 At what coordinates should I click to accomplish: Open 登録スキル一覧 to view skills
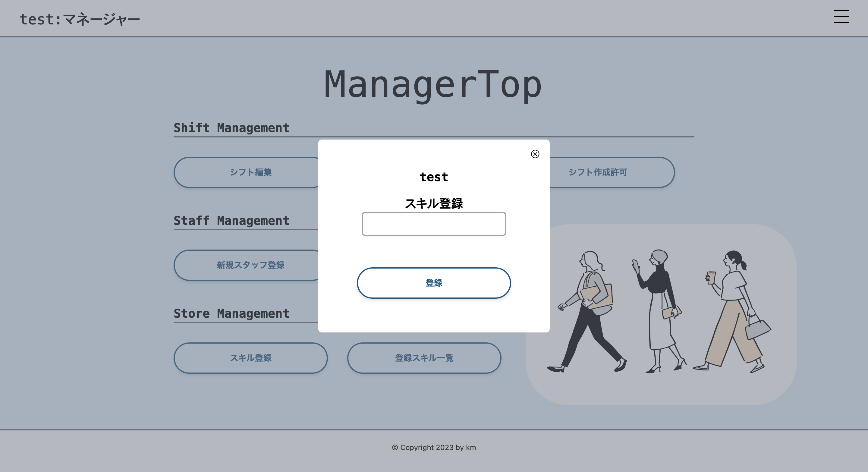pos(424,358)
